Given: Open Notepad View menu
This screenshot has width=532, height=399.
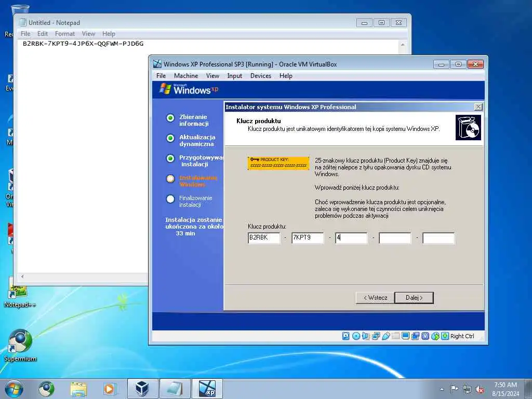Looking at the screenshot, I should [x=88, y=34].
